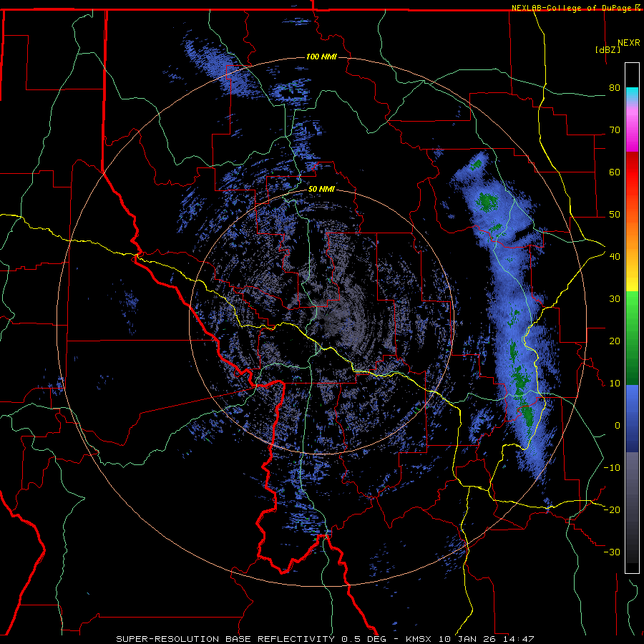This screenshot has height=644, width=644.
Task: Click the 30 value on dBZ scale
Action: coord(615,298)
